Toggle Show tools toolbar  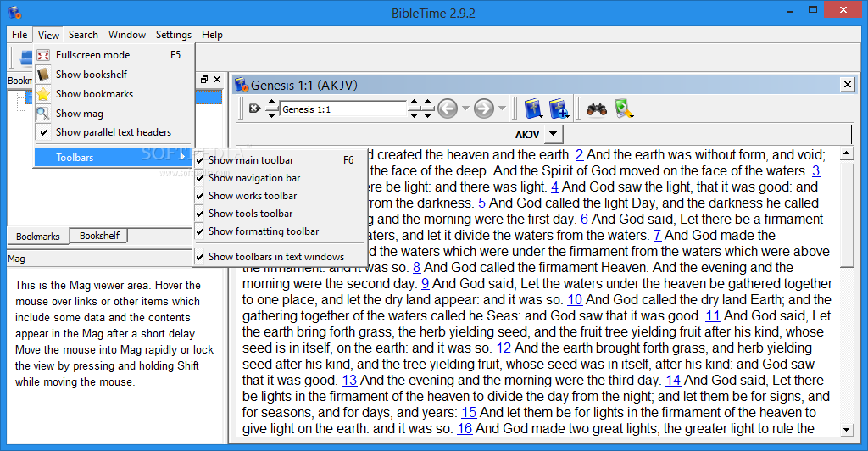(281, 213)
